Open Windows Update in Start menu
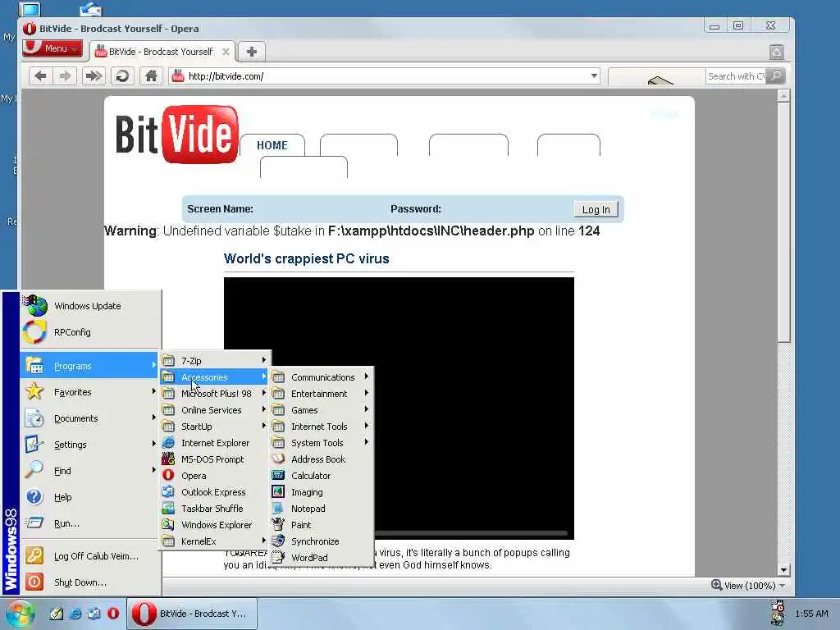840x630 pixels. 90,306
